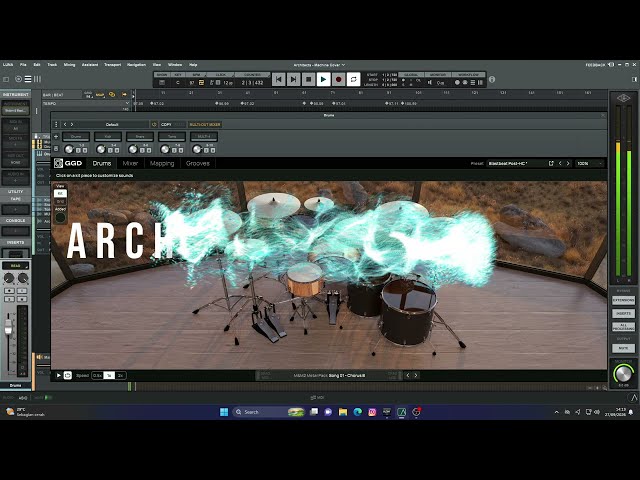Set groove speed to 1x
640x480 pixels.
(x=109, y=376)
